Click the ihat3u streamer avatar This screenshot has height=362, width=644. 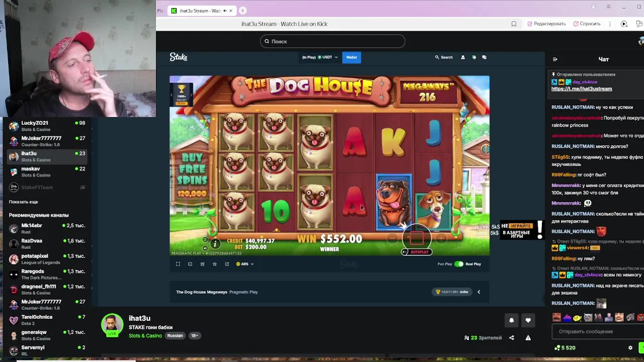point(112,325)
